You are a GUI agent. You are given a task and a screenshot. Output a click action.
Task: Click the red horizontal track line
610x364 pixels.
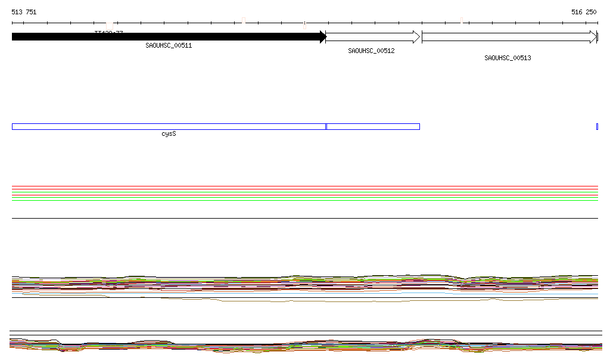tap(304, 186)
